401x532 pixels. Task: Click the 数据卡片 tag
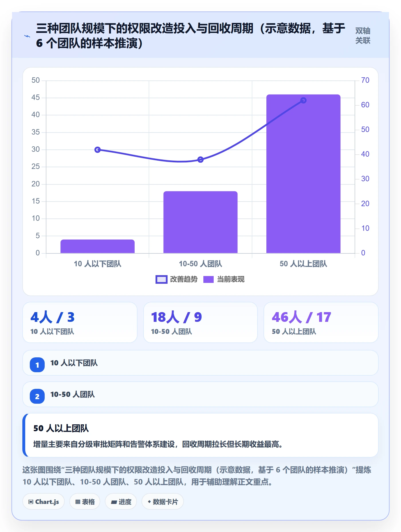pyautogui.click(x=163, y=502)
